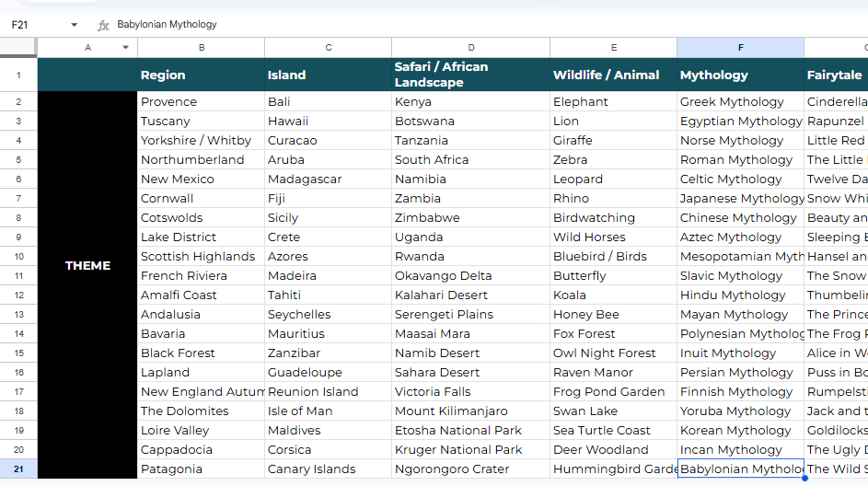Select row 10 header
Viewport: 868px width, 486px height.
click(x=18, y=256)
